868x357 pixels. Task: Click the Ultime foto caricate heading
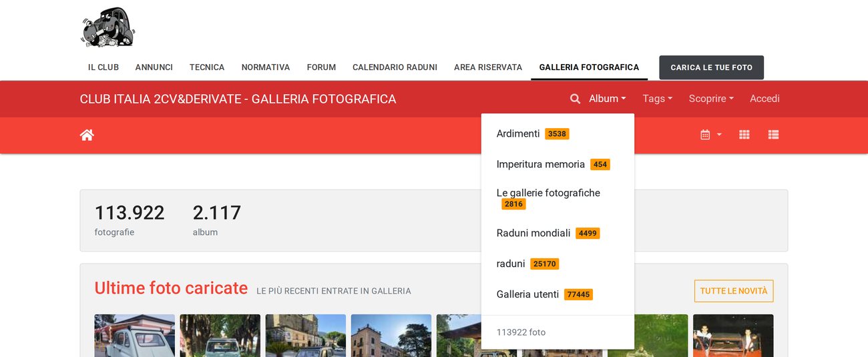(x=171, y=288)
